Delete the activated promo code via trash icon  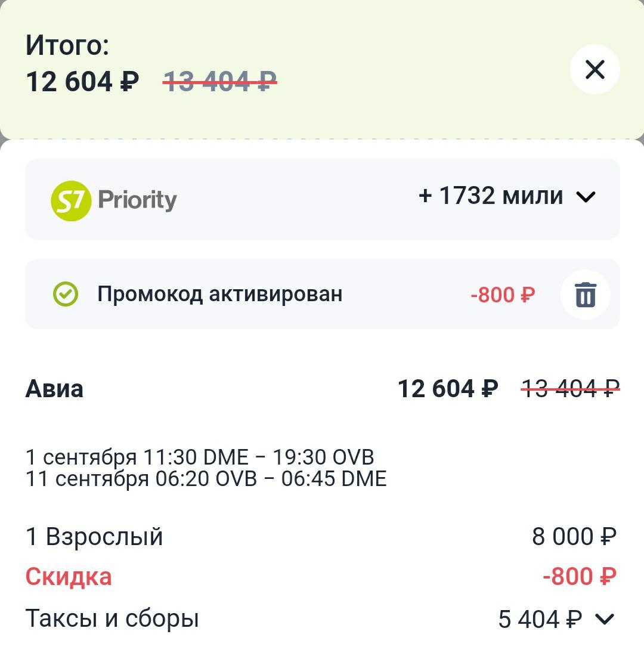(586, 295)
